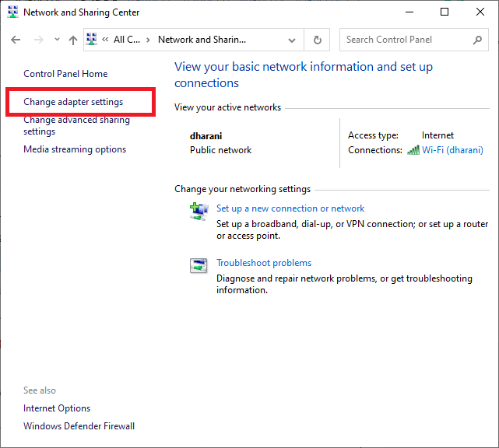Open Internet Options

[x=57, y=408]
